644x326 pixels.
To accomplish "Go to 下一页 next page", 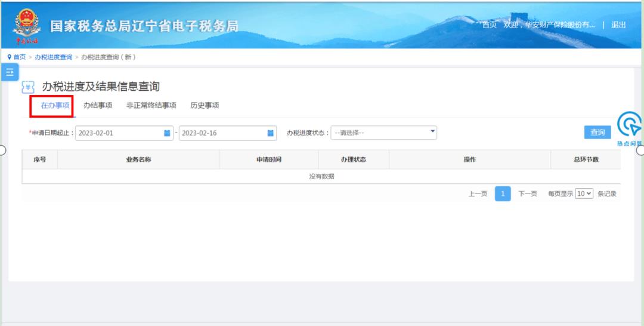I will click(x=528, y=194).
